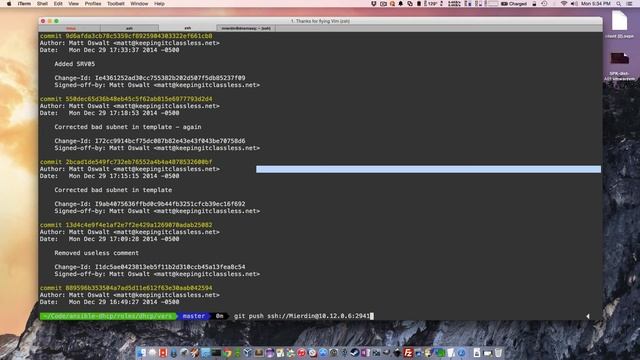Open the Edit menu
The height and width of the screenshot is (360, 640).
58,4
